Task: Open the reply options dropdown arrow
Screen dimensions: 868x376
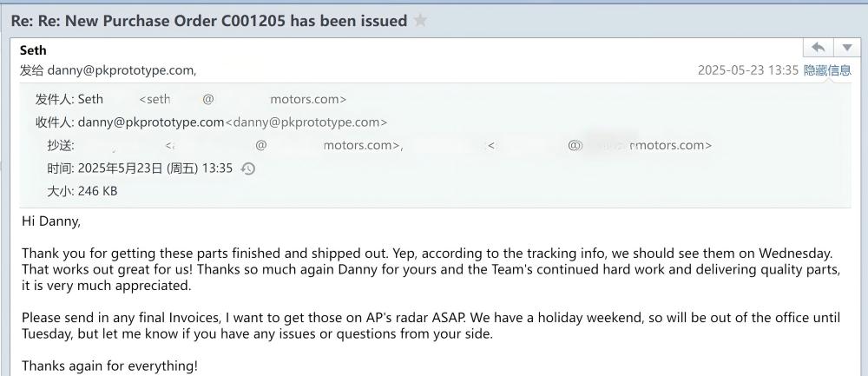Action: 846,48
